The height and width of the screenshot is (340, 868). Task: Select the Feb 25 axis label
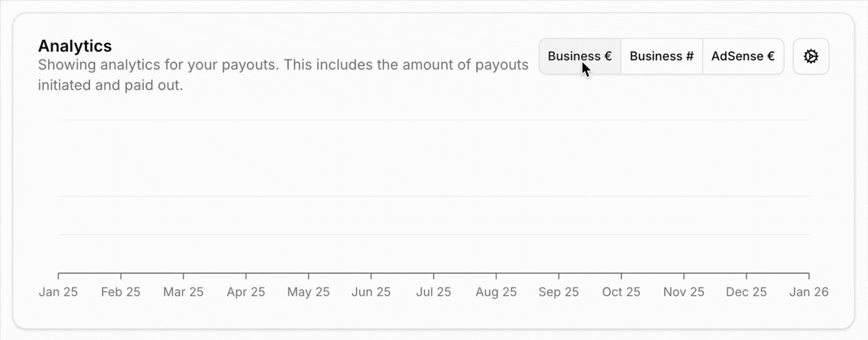(121, 292)
